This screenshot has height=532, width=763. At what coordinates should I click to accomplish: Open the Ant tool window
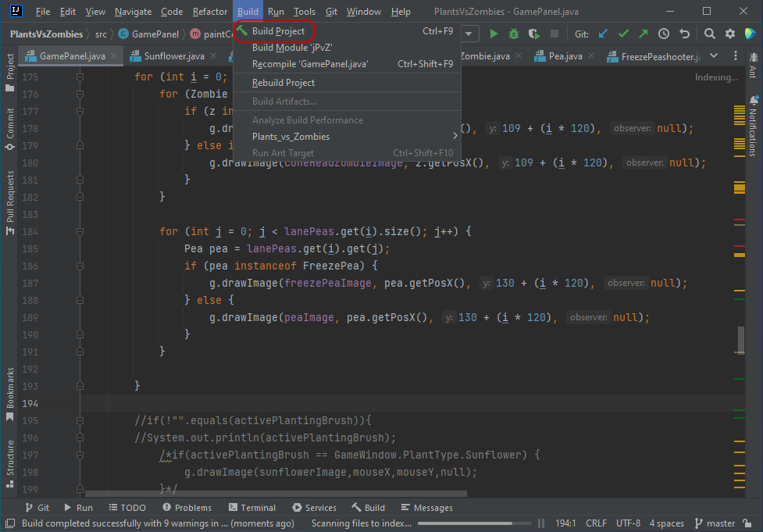[x=754, y=65]
